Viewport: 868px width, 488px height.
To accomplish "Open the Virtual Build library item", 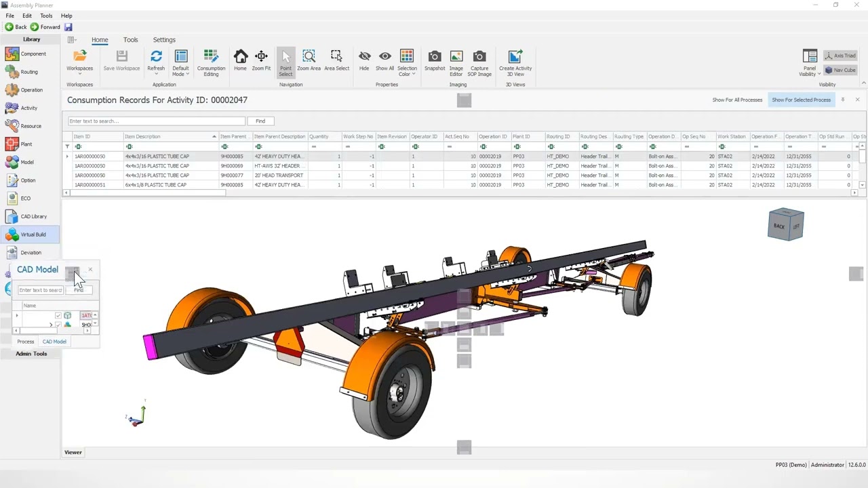I will (x=30, y=235).
